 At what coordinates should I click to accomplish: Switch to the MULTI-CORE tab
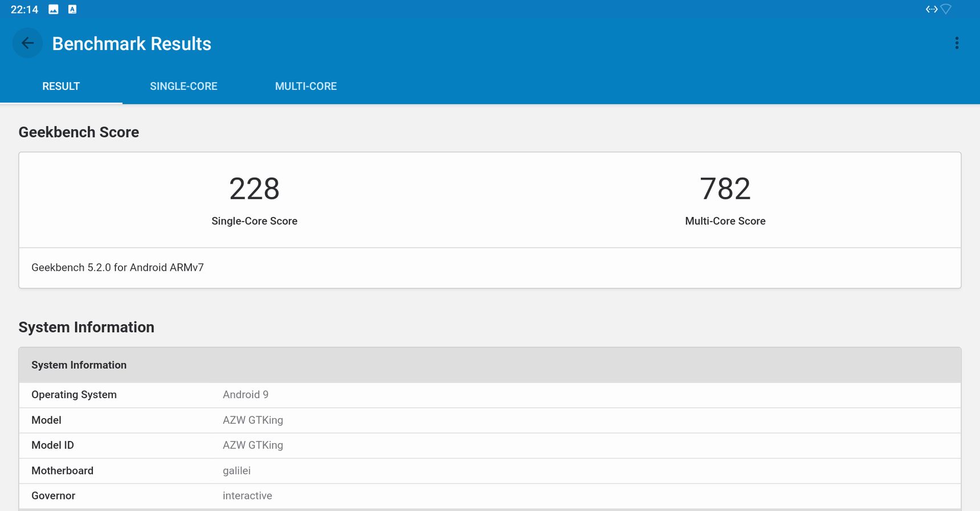coord(306,87)
